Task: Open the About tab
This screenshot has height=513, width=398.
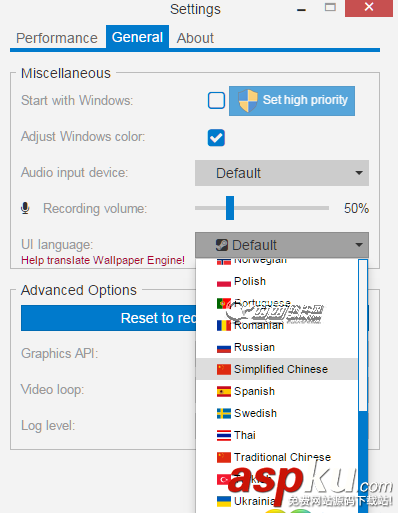Action: 195,38
